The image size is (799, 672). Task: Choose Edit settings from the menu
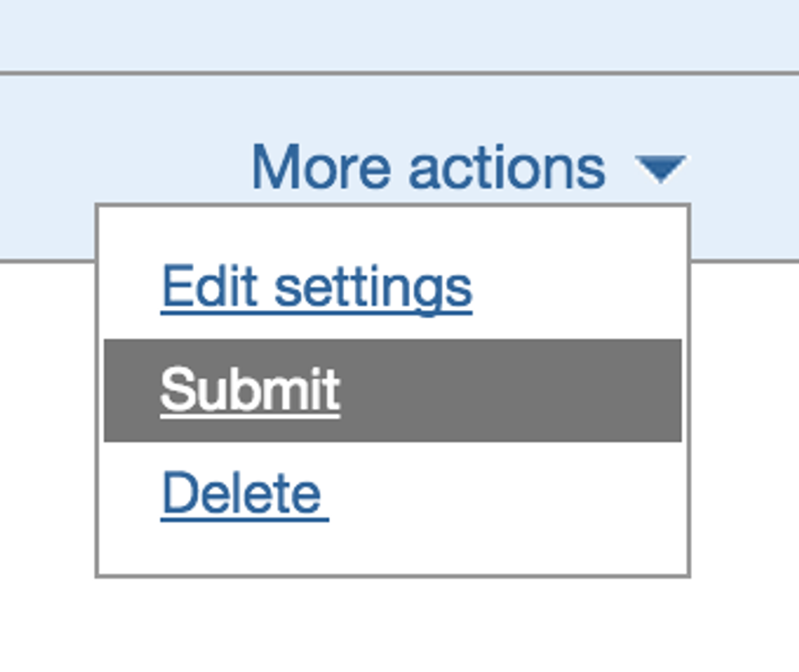click(x=316, y=287)
